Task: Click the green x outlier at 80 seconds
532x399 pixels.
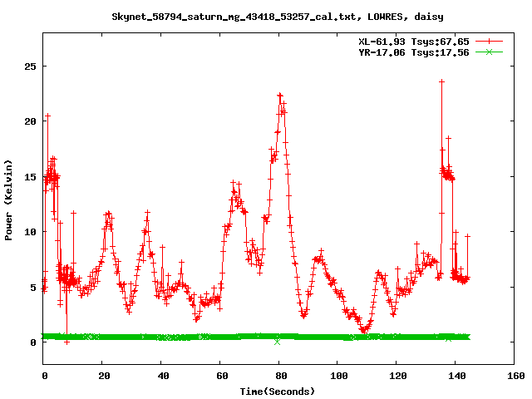Action: pos(277,342)
